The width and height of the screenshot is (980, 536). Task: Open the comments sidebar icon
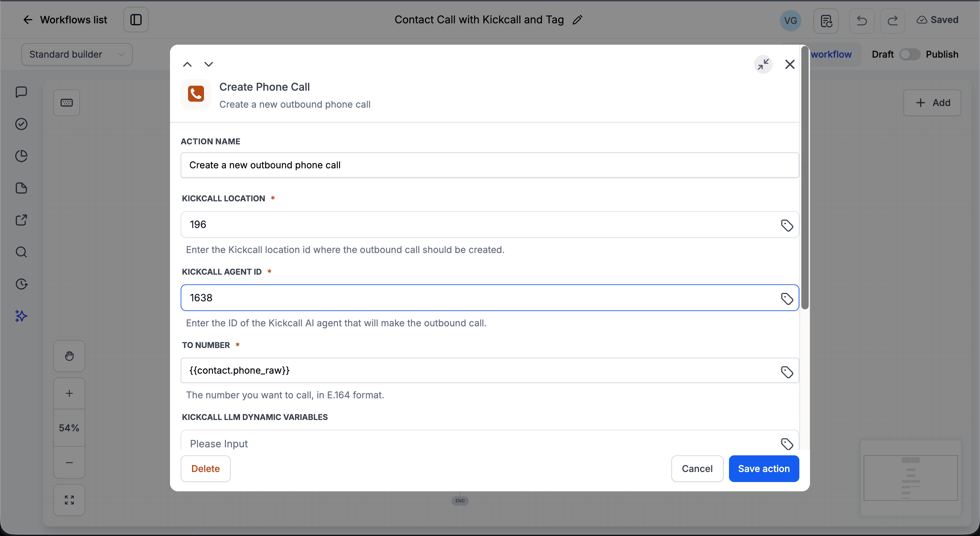(21, 92)
